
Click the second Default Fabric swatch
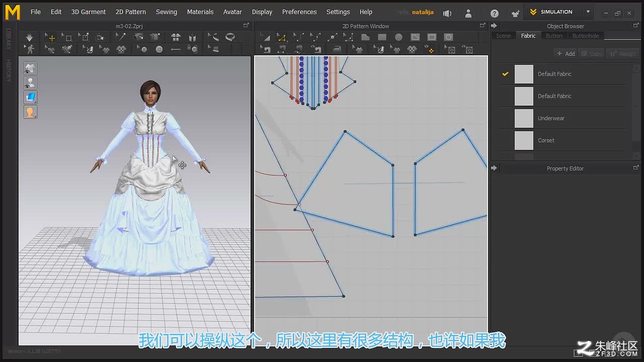point(524,96)
